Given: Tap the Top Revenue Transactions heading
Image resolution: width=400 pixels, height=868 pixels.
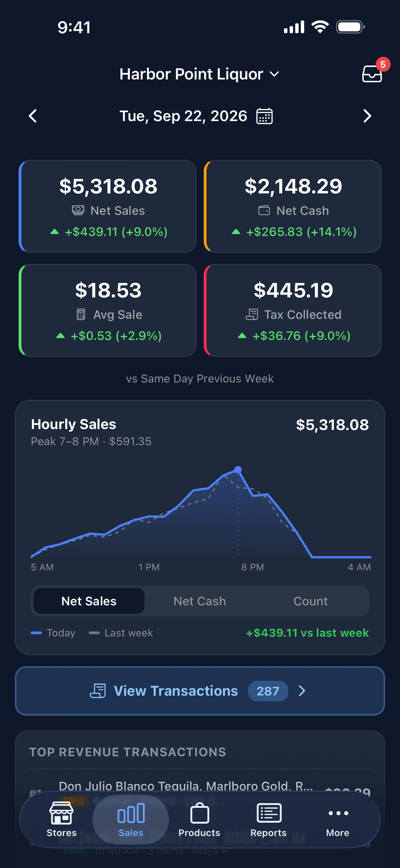Looking at the screenshot, I should 128,752.
